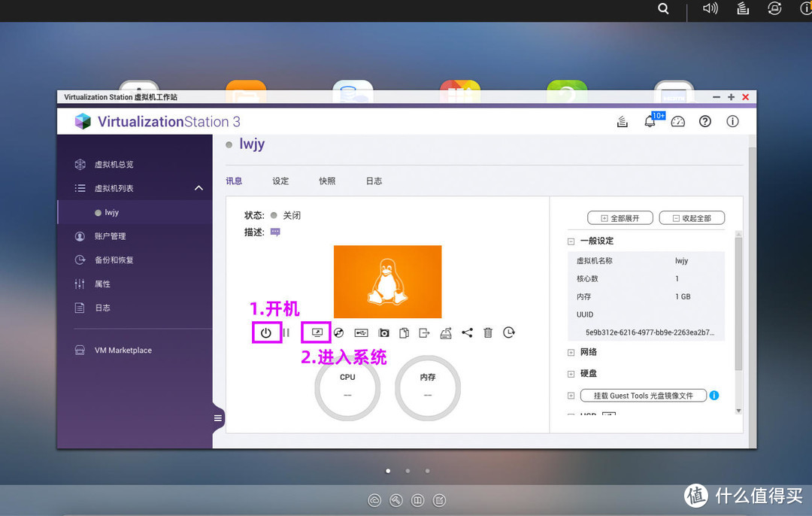This screenshot has height=516, width=812.
Task: Click the 状态 关闭 status text
Action: (x=292, y=216)
